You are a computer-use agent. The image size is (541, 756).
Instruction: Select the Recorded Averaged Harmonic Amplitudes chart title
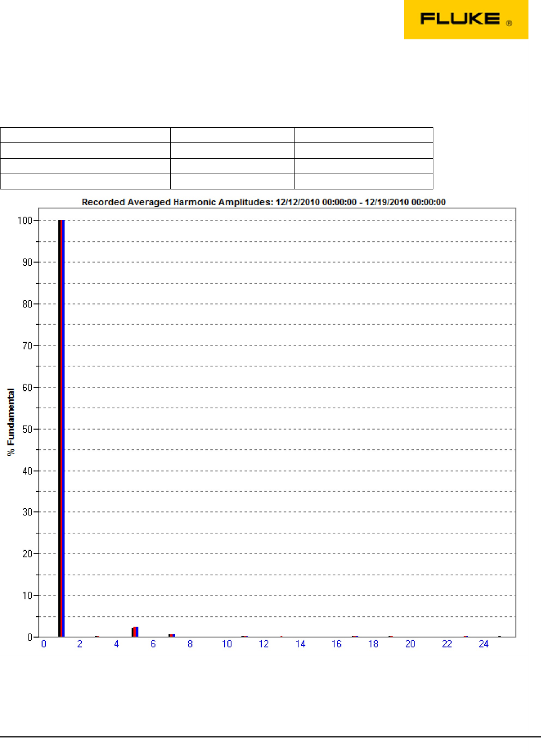[x=263, y=202]
